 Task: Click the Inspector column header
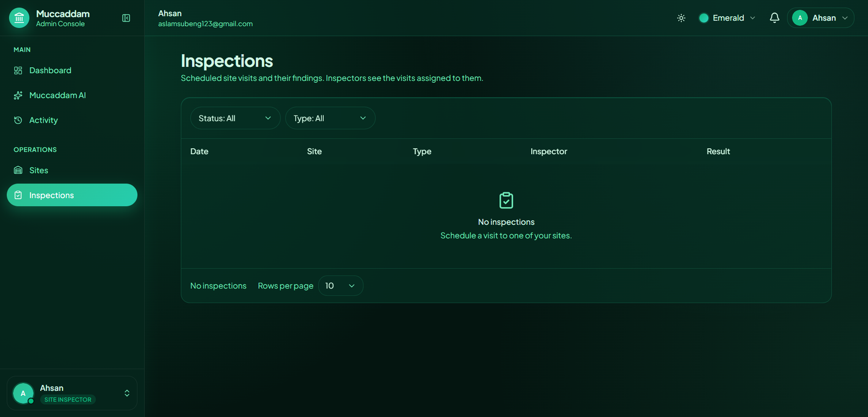click(548, 151)
